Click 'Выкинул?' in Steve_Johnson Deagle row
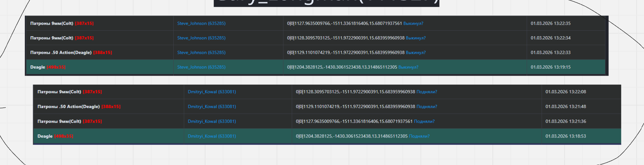 point(408,67)
